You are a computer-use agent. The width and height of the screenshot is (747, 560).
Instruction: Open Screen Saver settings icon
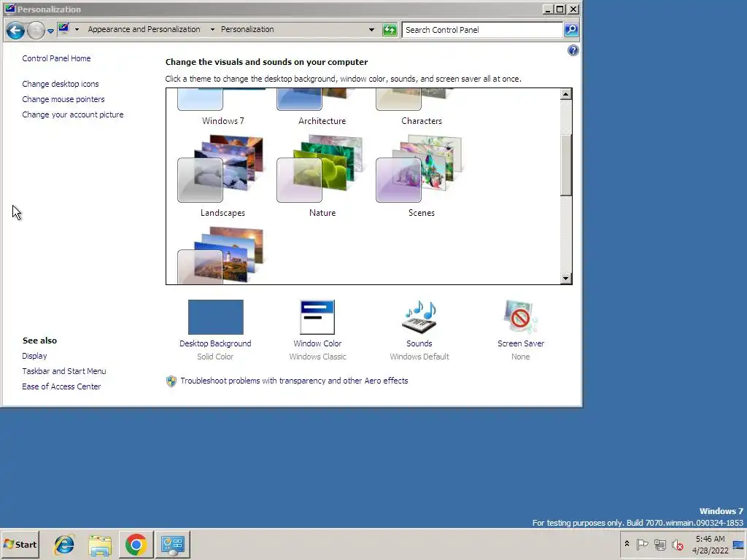click(521, 317)
